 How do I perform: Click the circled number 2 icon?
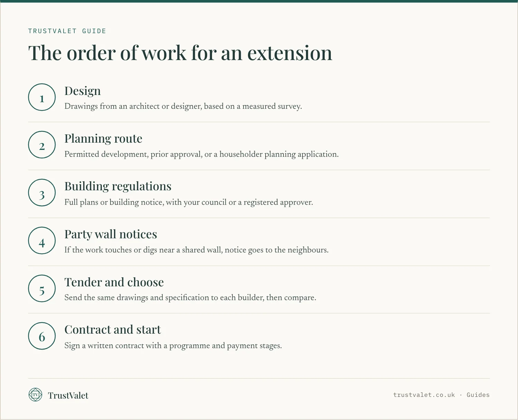point(42,145)
